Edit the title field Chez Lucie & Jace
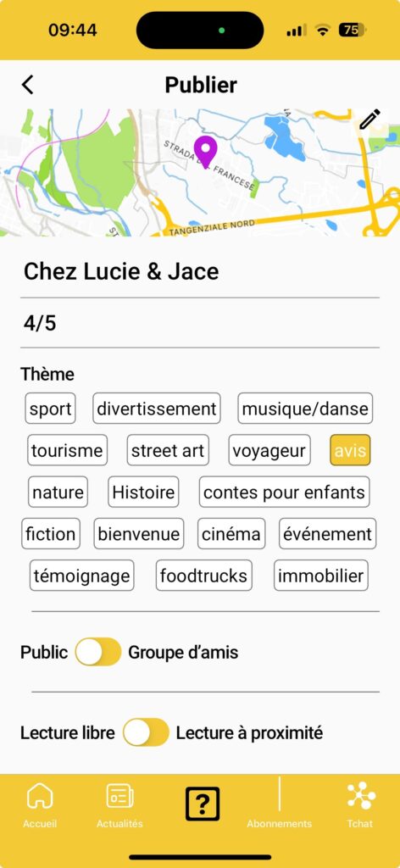Screen dimensions: 400x868 tap(200, 271)
